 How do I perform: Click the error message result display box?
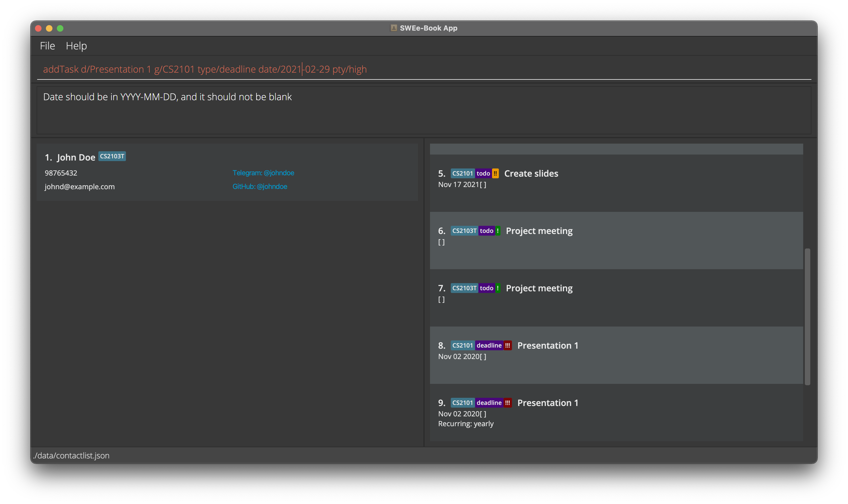coord(424,110)
